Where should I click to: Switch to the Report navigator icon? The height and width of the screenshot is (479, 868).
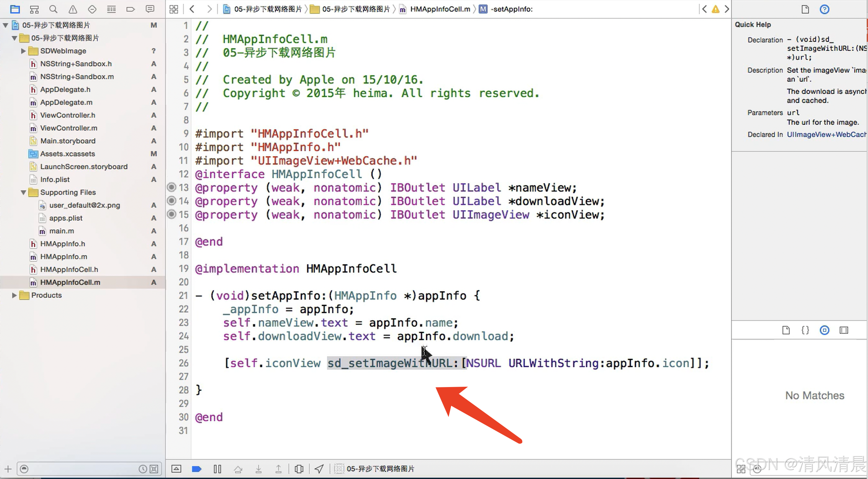[x=150, y=9]
